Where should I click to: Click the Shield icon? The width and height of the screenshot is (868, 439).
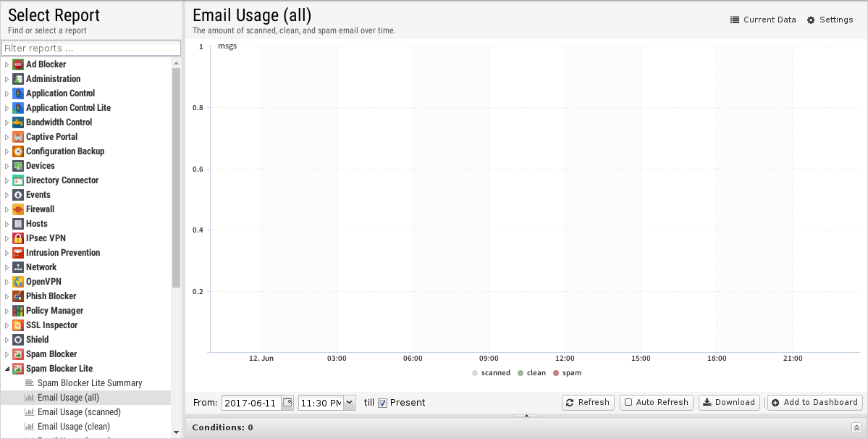click(17, 340)
